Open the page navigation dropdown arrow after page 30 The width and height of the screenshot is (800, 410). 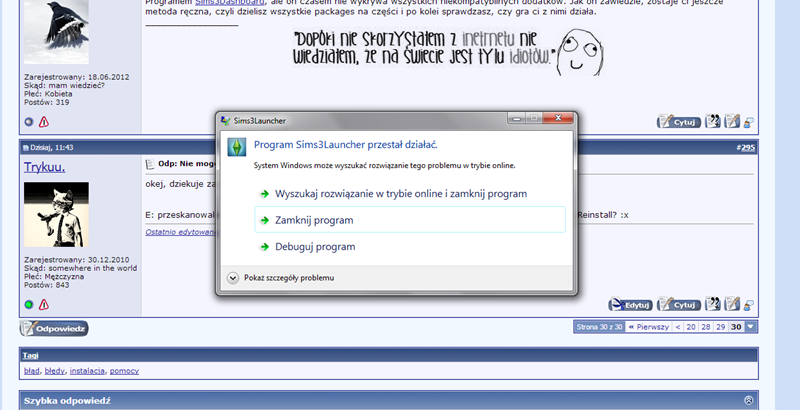(x=751, y=327)
